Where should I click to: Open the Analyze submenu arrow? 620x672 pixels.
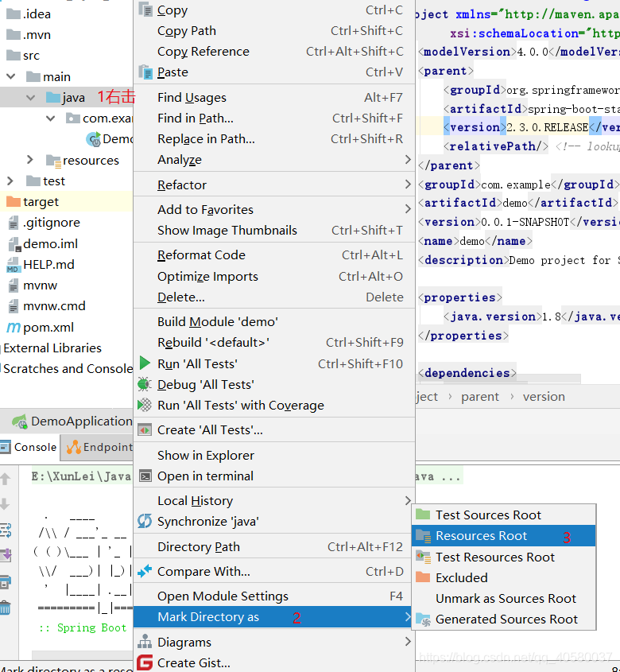click(x=408, y=159)
